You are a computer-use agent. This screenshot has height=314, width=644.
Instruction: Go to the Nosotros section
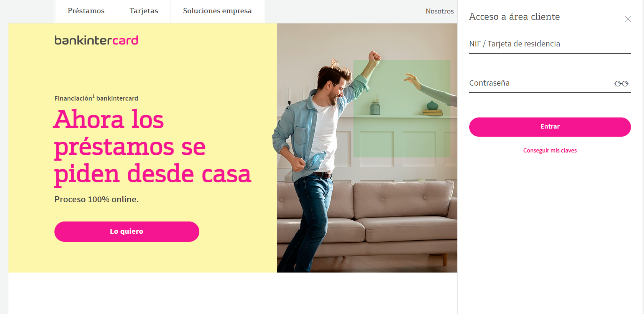click(439, 11)
